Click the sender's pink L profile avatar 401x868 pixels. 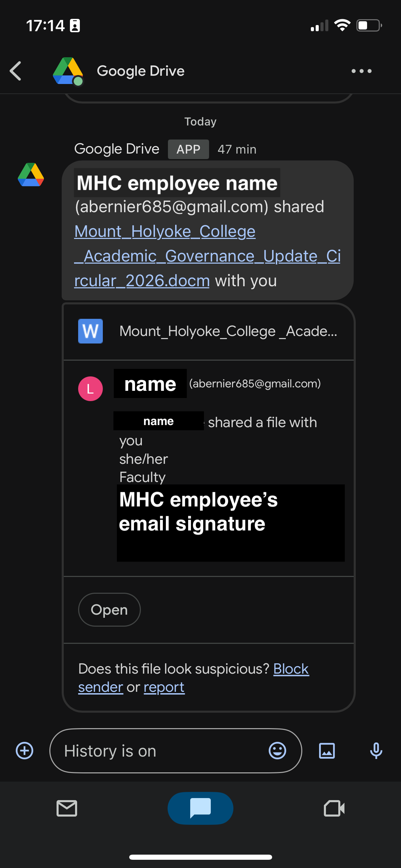point(90,388)
